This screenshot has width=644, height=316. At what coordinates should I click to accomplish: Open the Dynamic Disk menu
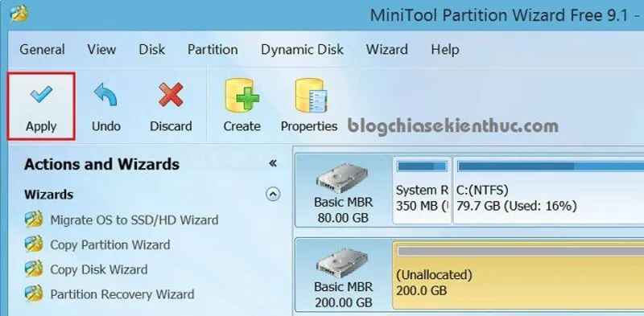coord(303,50)
